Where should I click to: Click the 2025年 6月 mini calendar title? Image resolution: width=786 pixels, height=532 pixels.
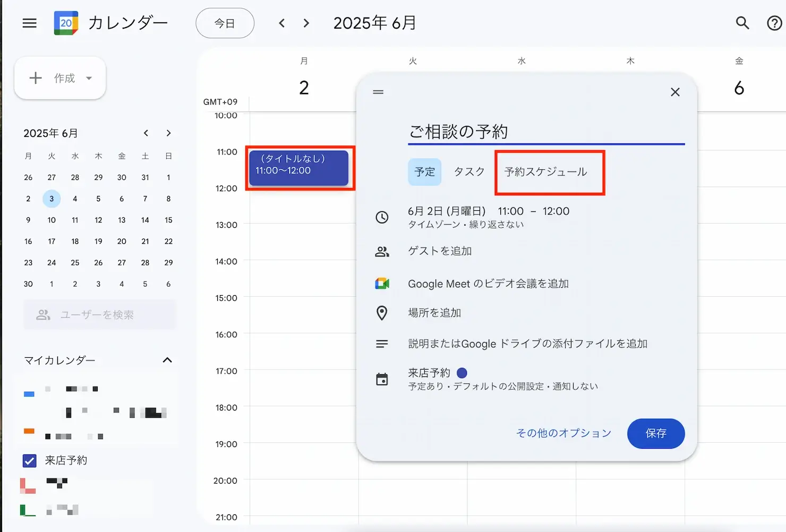click(x=50, y=133)
